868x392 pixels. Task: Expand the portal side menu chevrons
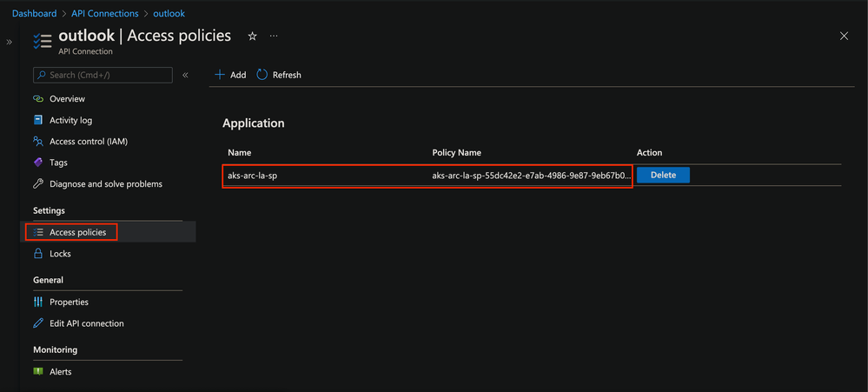[x=9, y=42]
